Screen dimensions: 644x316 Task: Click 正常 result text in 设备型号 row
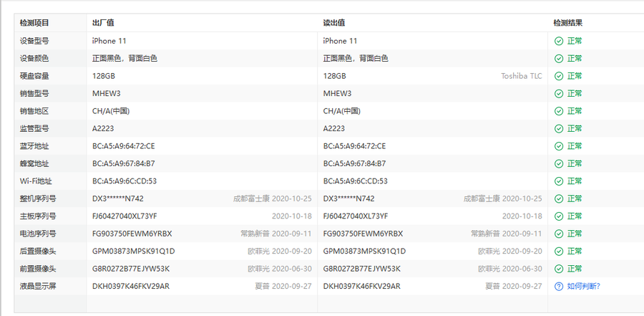click(575, 41)
